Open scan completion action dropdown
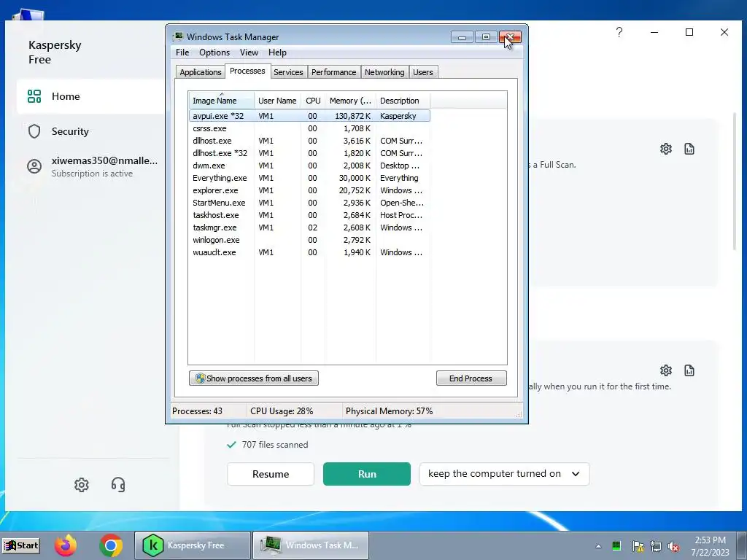747x560 pixels. [x=505, y=474]
